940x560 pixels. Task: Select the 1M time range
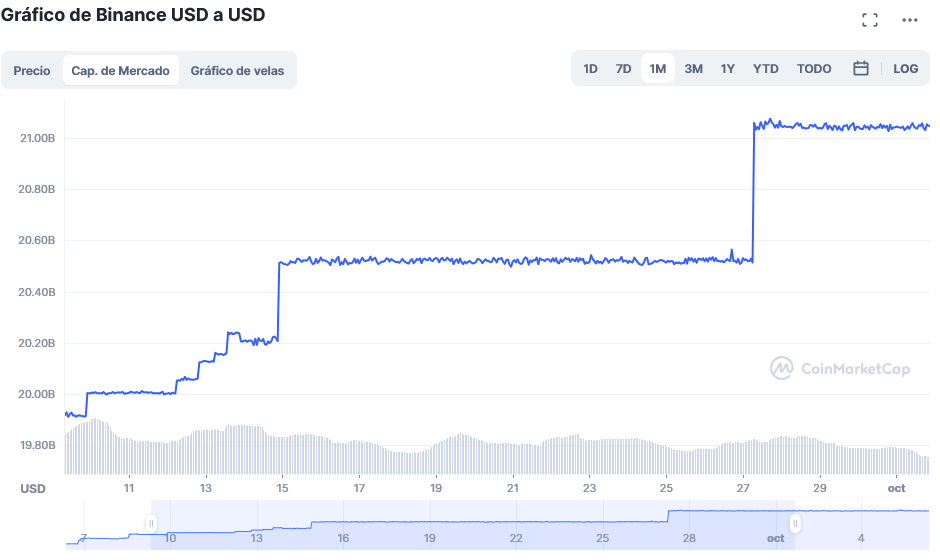[657, 69]
